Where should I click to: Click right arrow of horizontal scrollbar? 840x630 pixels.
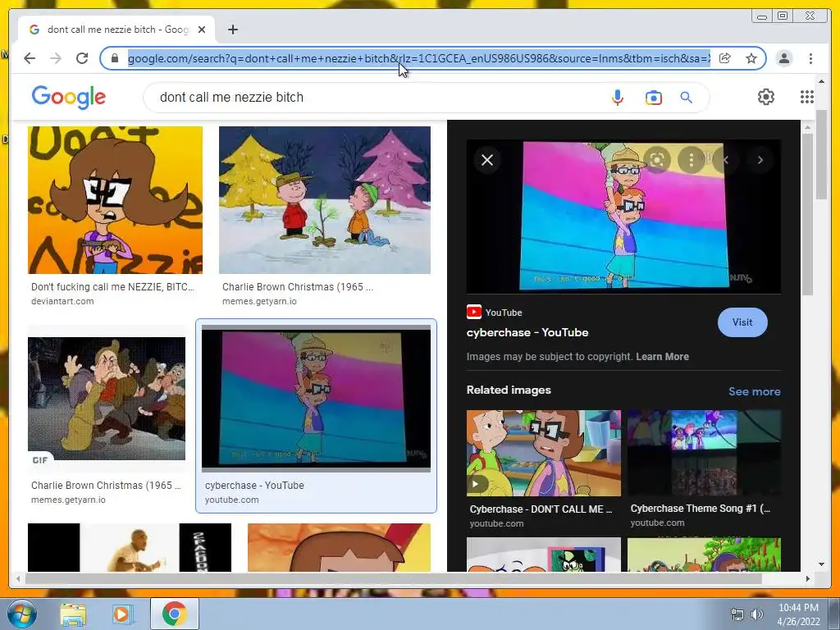coord(808,578)
